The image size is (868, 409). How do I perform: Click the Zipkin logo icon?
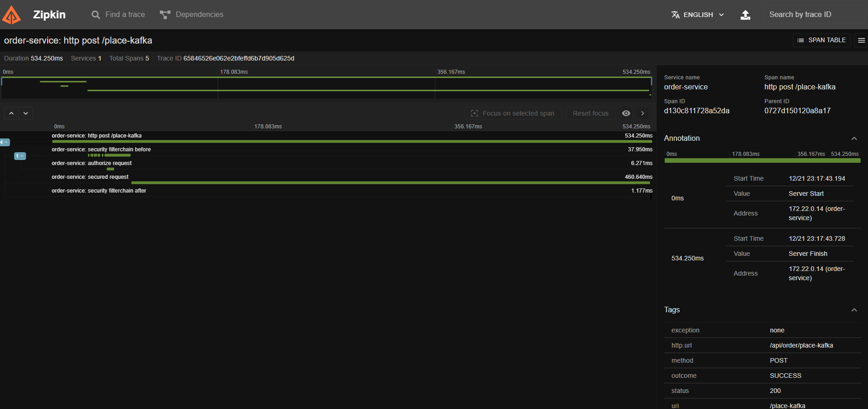click(11, 15)
